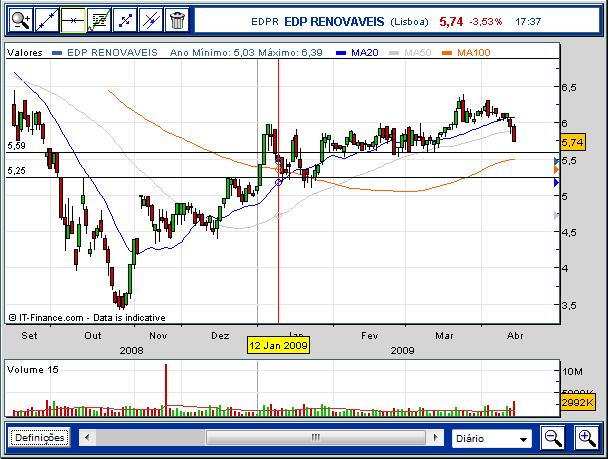
Task: Toggle the MA100 legend entry
Action: point(466,53)
